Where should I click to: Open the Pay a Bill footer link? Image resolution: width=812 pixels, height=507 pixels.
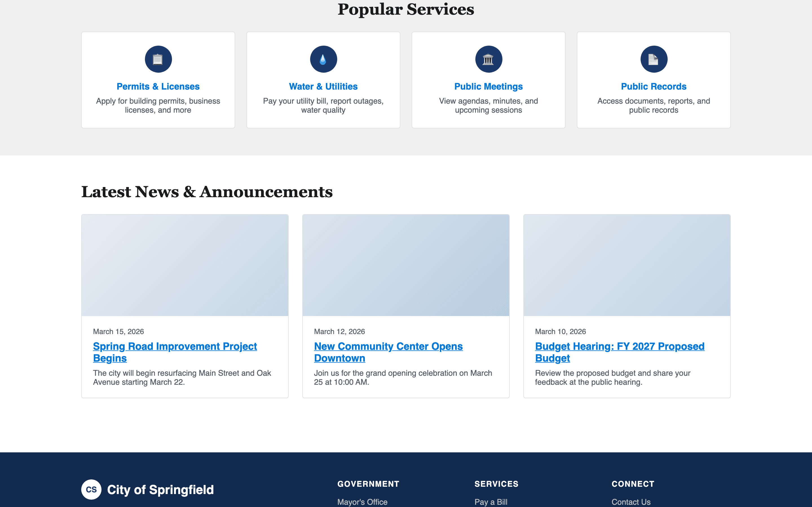tap(490, 502)
